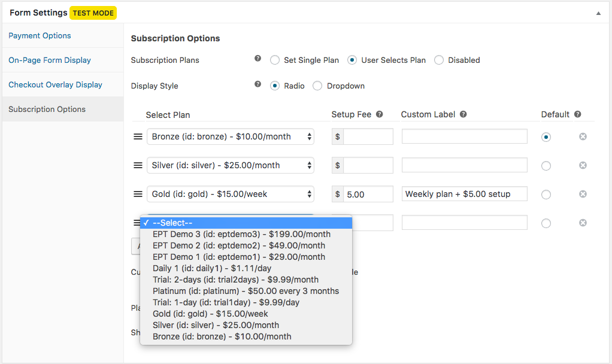Open On-Page Form Display settings
This screenshot has width=612, height=364.
point(50,60)
